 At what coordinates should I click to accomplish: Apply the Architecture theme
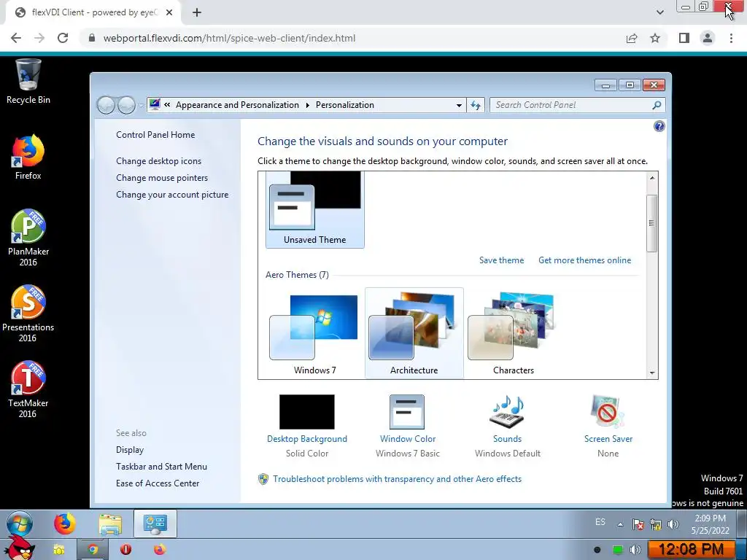(414, 333)
